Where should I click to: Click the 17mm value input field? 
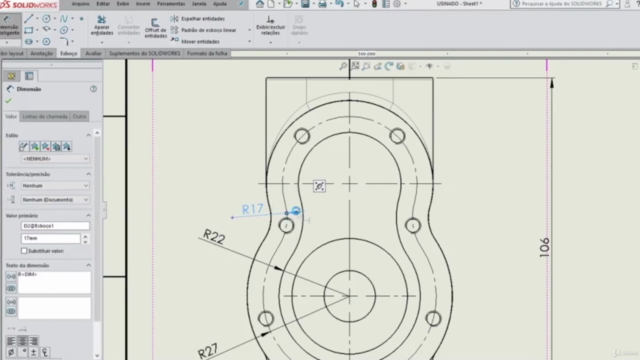pos(51,238)
